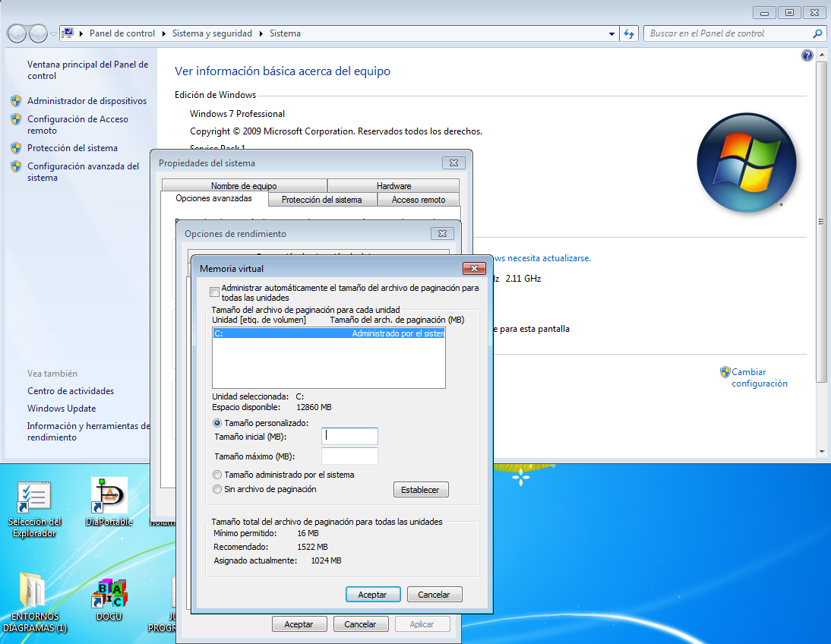
Task: Click the Back navigation arrow in Control Panel
Action: coord(17,33)
